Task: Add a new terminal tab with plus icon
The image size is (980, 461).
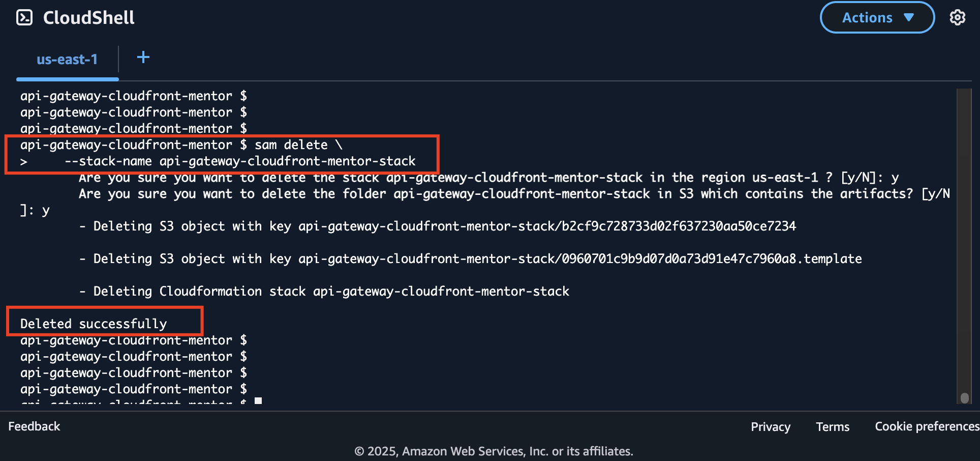Action: click(x=143, y=57)
